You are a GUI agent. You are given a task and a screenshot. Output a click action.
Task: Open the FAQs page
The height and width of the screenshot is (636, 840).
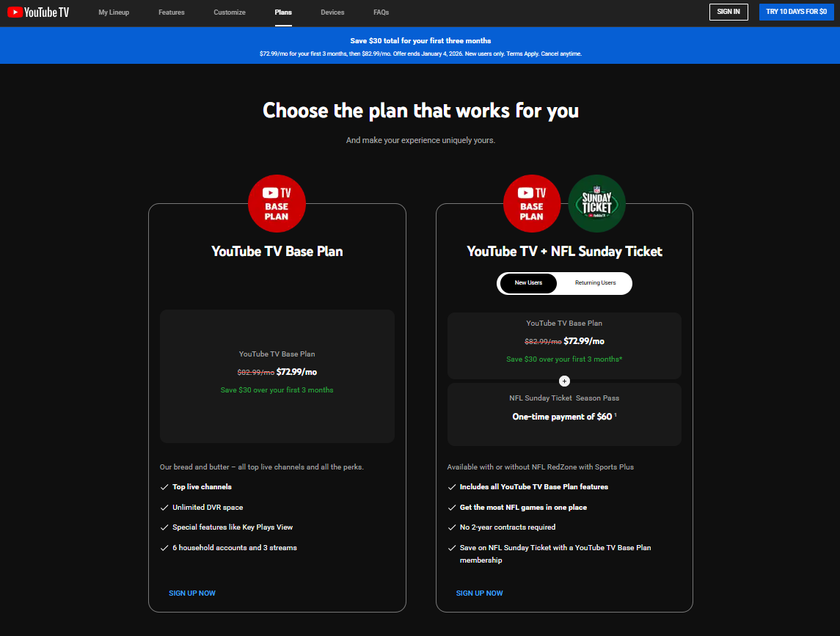pos(381,12)
